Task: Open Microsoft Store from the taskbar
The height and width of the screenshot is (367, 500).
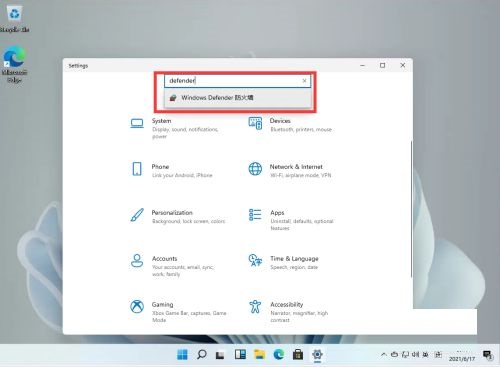Action: pos(298,355)
